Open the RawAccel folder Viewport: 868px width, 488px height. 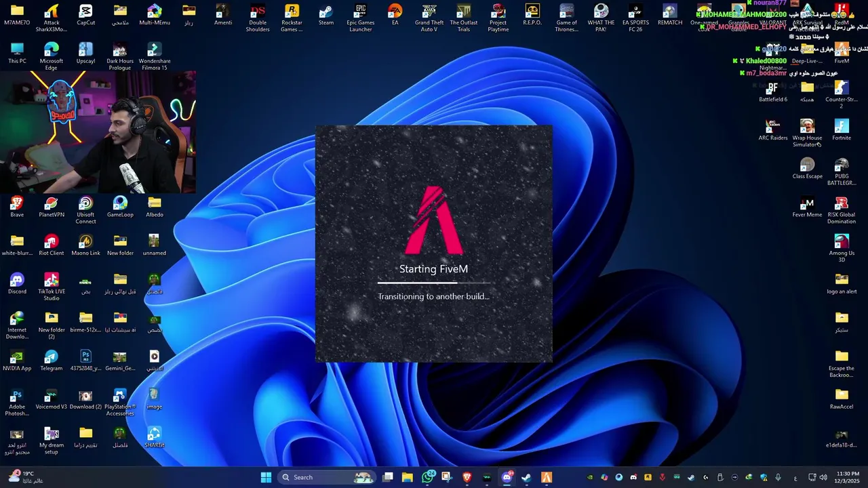pyautogui.click(x=842, y=400)
